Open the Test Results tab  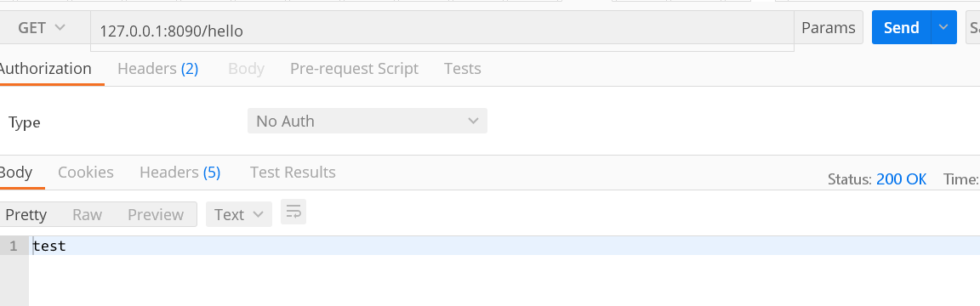293,173
